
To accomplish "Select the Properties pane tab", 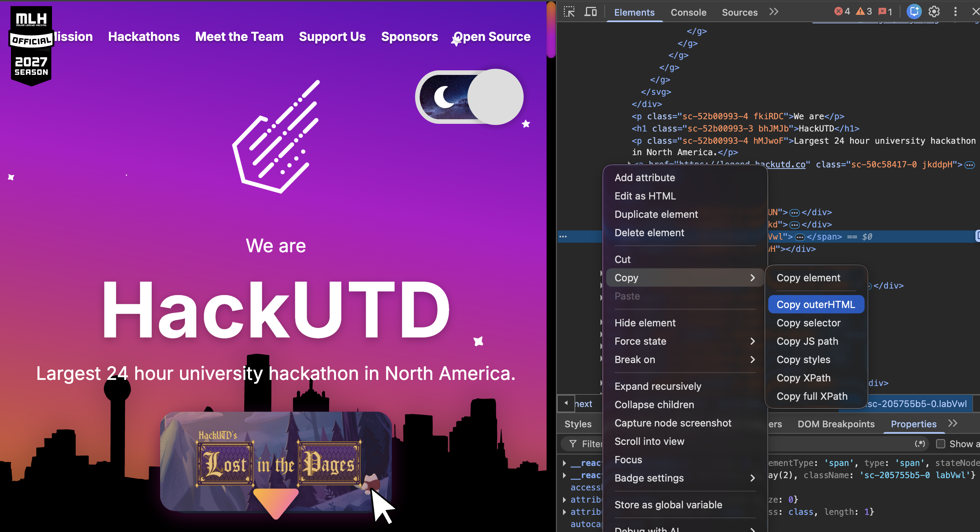I will point(913,424).
